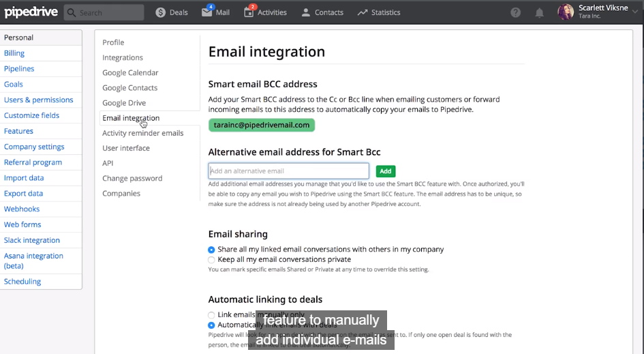The width and height of the screenshot is (644, 354).
Task: Open Google Calendar settings
Action: point(130,73)
